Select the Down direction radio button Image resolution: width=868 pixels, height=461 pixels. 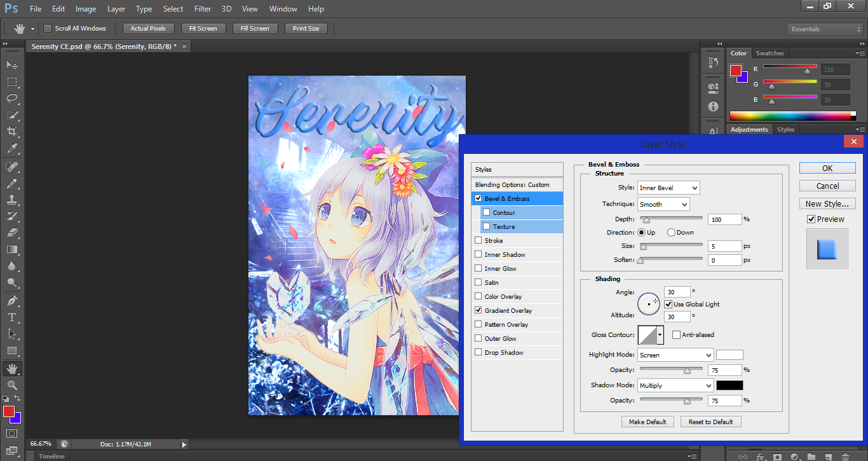pos(671,233)
